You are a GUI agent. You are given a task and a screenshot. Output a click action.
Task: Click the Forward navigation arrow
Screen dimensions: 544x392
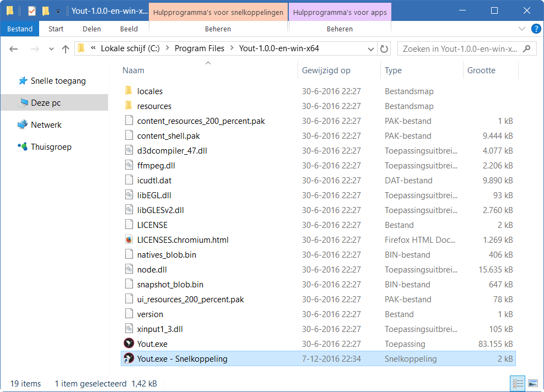point(35,49)
